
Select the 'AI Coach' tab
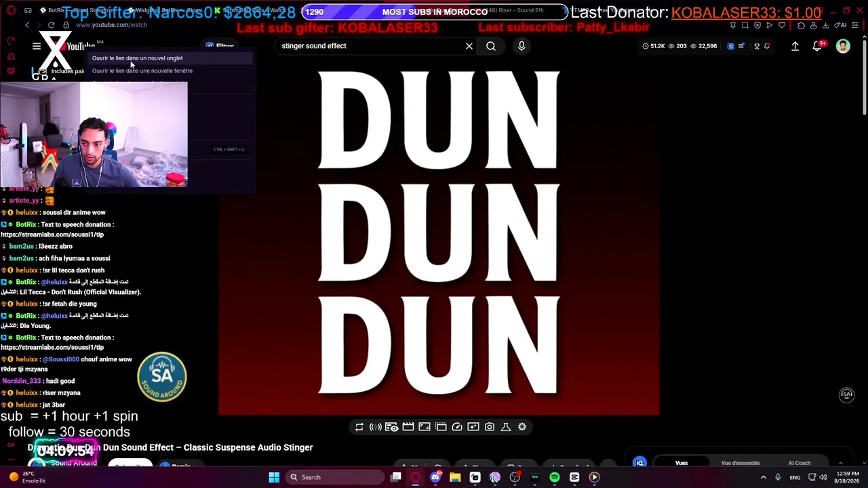800,463
